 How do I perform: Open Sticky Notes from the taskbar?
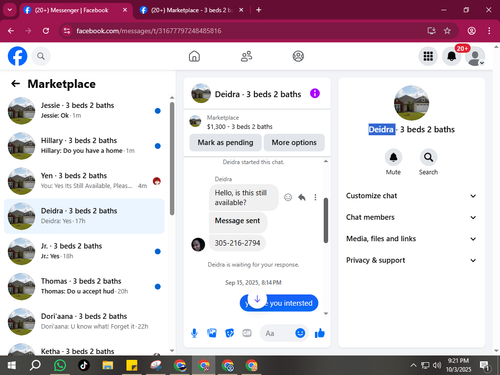click(x=132, y=365)
